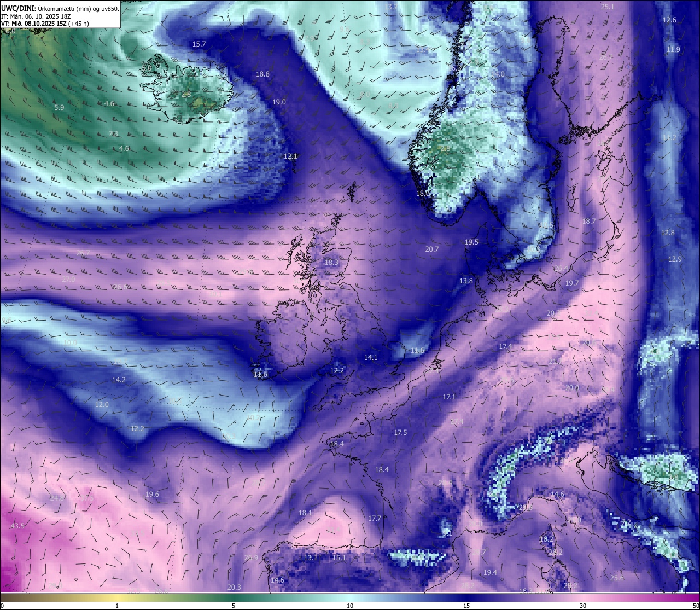This screenshot has height=610, width=700.
Task: Click the UWC/DINI title text
Action: [19, 9]
